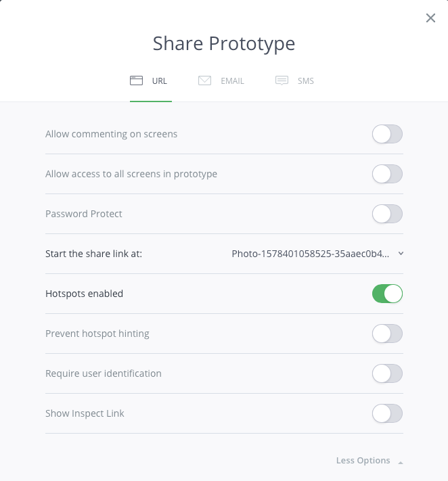
Task: Turn on Password Protect switch
Action: tap(387, 214)
